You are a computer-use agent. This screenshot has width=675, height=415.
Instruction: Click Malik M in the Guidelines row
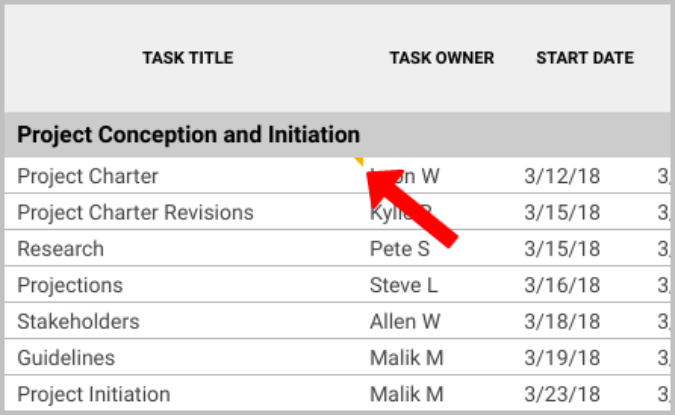(406, 358)
